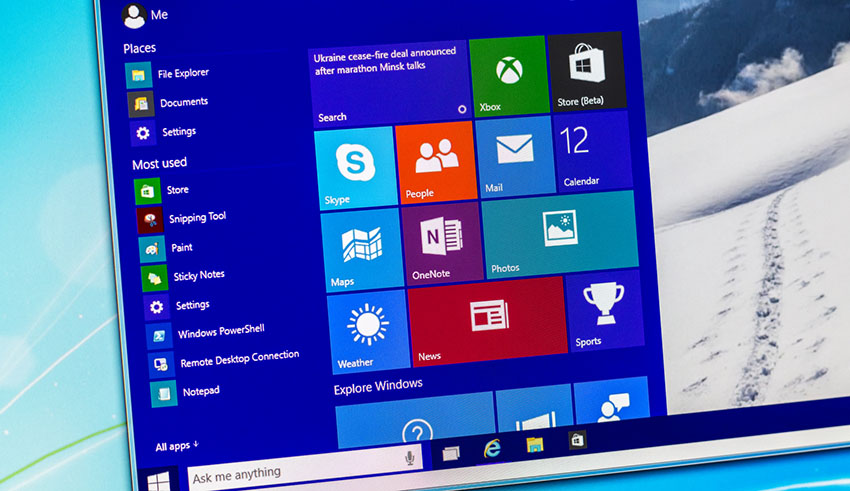Open the Maps tile

click(362, 250)
